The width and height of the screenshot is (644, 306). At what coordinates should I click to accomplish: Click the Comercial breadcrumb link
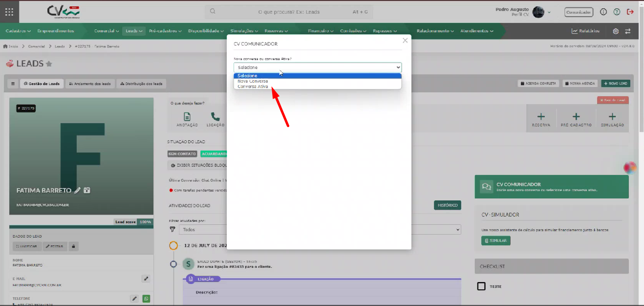[x=36, y=46]
